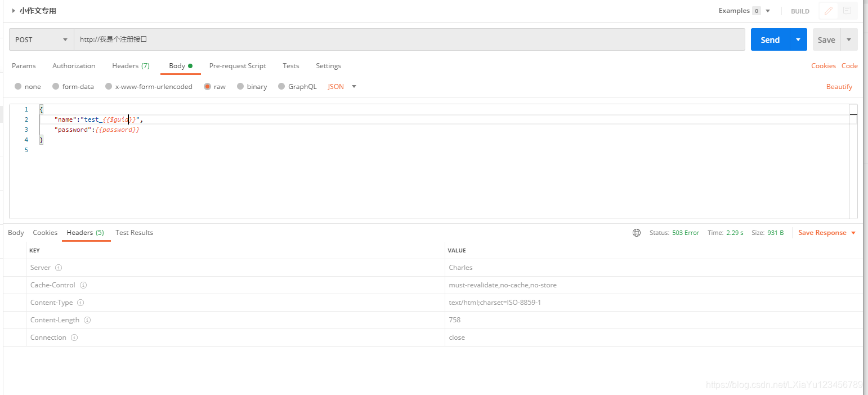Click the VALUE column header
This screenshot has height=395, width=868.
(457, 250)
